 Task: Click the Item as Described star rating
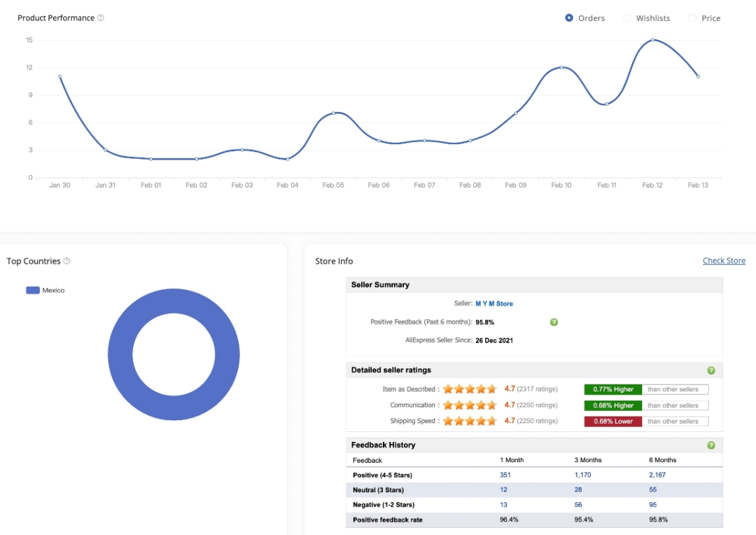point(470,389)
